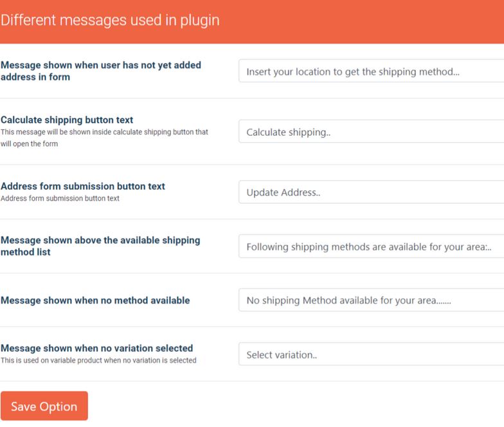
Task: Click the description 'This message will be shown inside calculate shipping button'
Action: click(x=104, y=132)
